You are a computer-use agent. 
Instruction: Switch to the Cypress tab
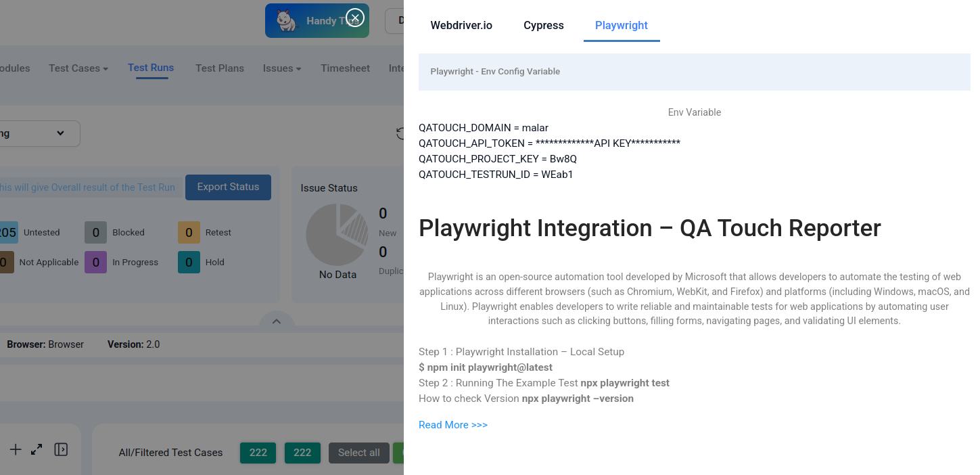pyautogui.click(x=543, y=26)
